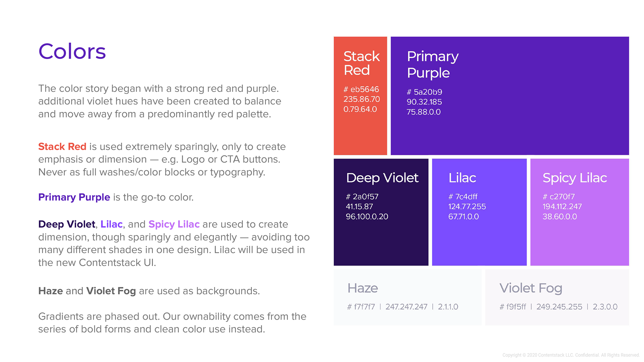Click the Lilac word in paragraph

click(112, 224)
